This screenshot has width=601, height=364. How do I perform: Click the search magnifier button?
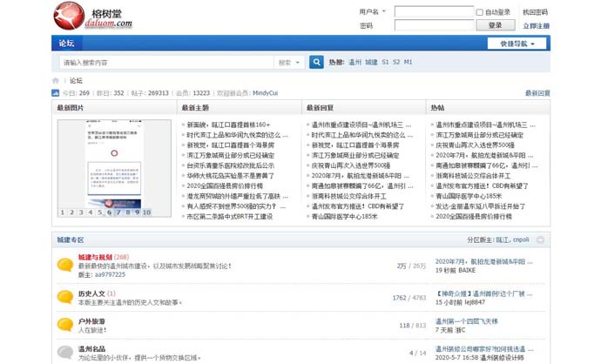click(x=317, y=63)
